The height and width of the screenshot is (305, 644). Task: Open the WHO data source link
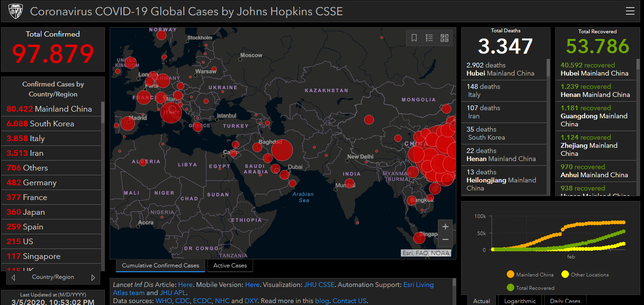(164, 301)
